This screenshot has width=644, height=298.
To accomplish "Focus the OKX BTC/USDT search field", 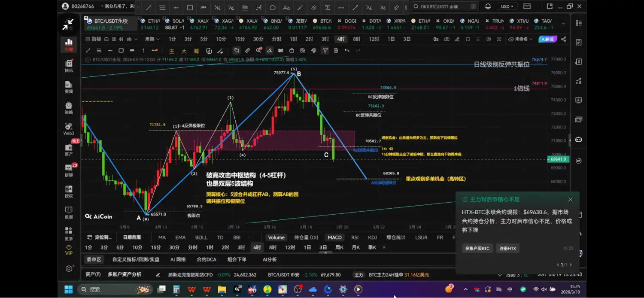I will tap(444, 6).
